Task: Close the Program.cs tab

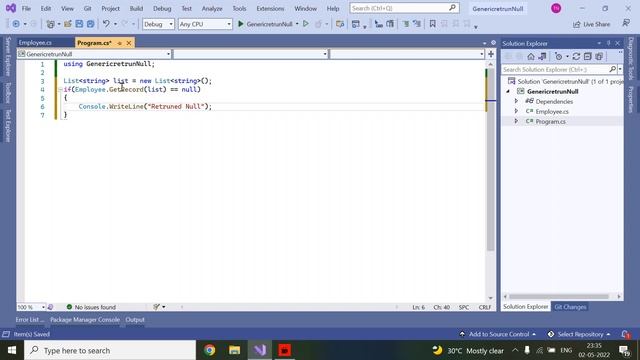Action: pyautogui.click(x=129, y=43)
